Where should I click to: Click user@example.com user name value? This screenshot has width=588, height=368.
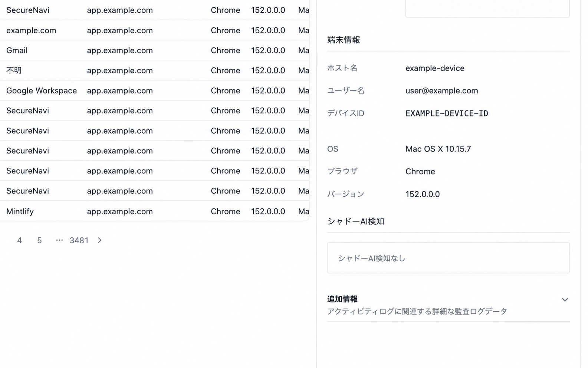[441, 91]
